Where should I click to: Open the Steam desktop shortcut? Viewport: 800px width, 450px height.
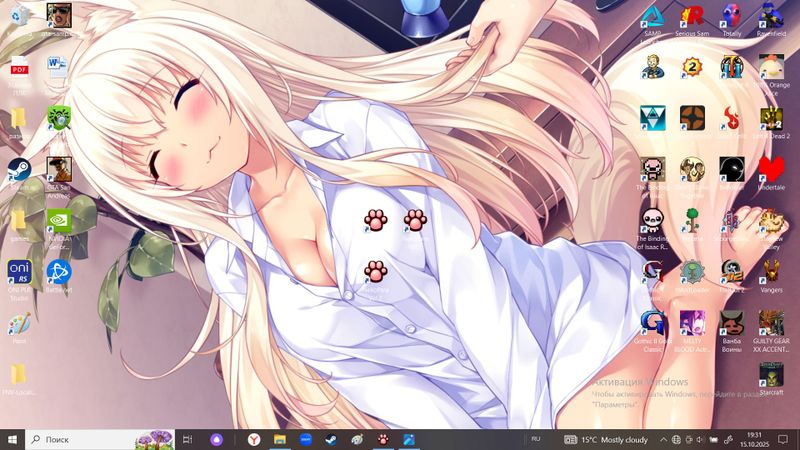tap(19, 168)
